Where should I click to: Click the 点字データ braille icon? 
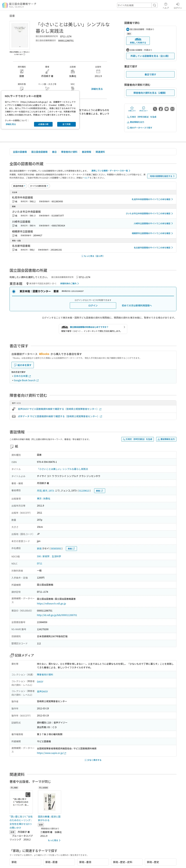(x=14, y=416)
